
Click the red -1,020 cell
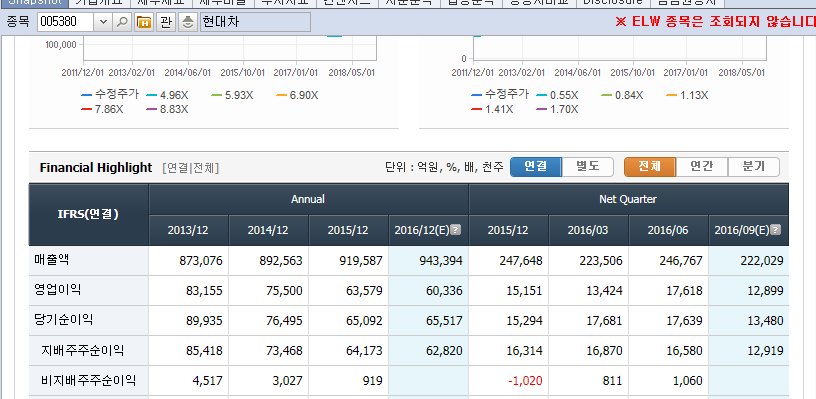tap(508, 381)
